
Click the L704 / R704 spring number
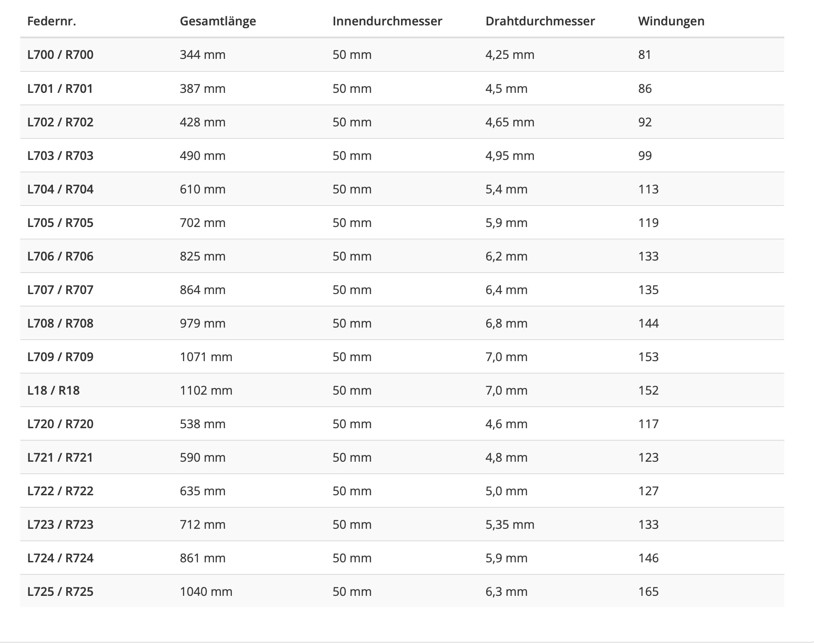coord(60,189)
